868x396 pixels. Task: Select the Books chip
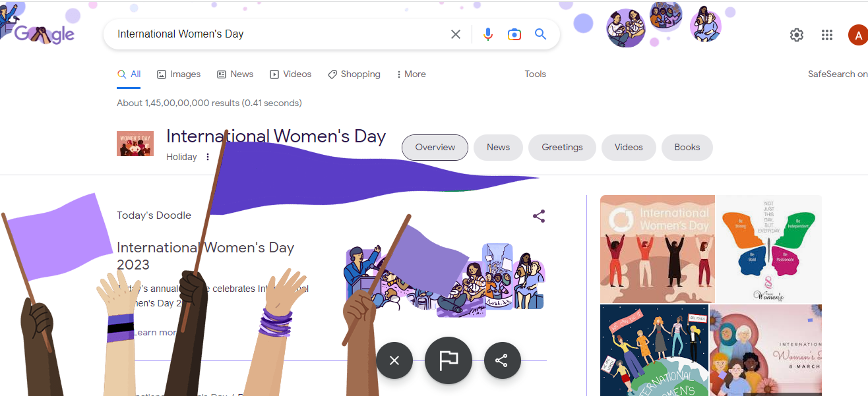pyautogui.click(x=687, y=148)
